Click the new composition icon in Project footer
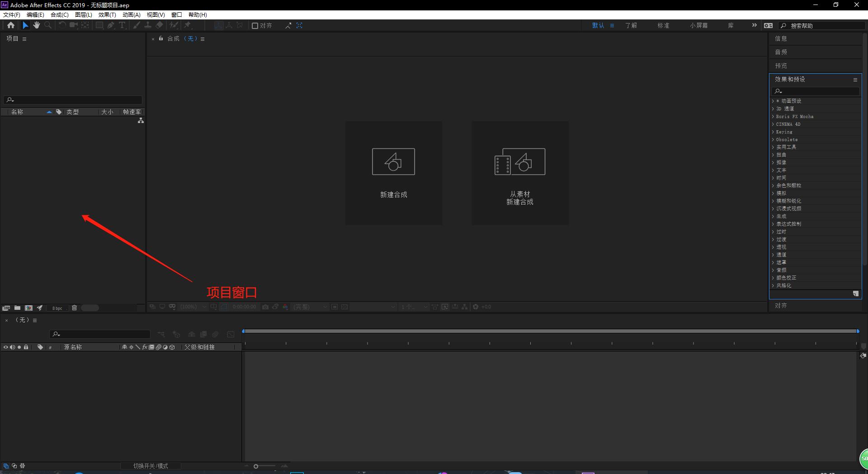Image resolution: width=868 pixels, height=474 pixels. (29, 308)
